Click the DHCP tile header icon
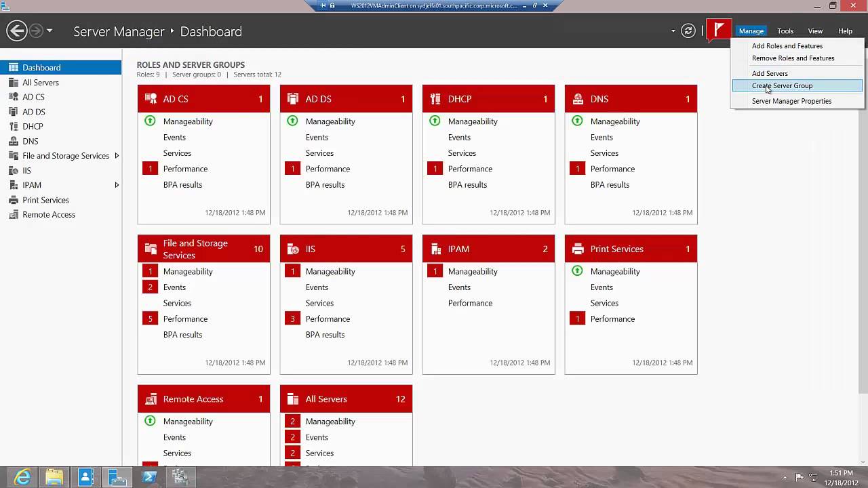Screen dimensions: 868x488 435,99
